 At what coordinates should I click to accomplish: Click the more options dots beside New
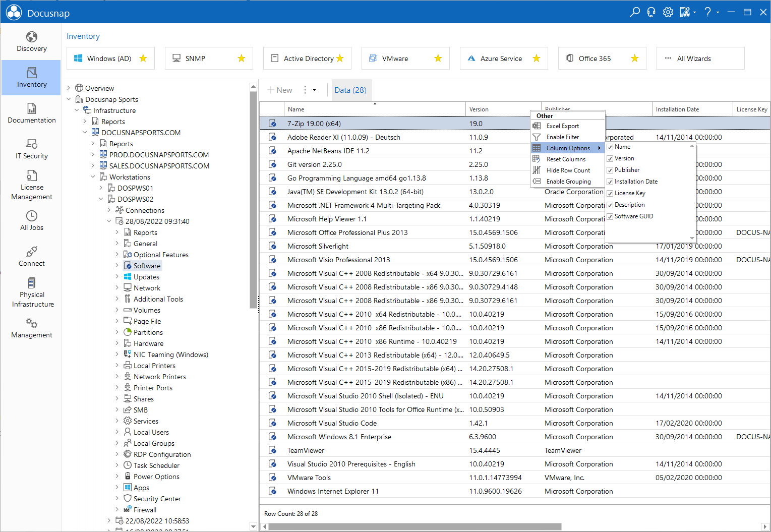[x=305, y=90]
